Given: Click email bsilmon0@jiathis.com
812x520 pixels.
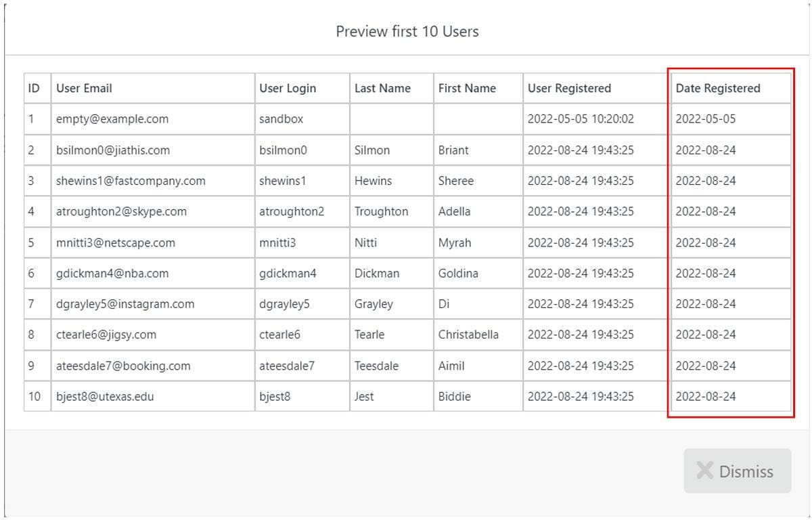Looking at the screenshot, I should click(113, 150).
